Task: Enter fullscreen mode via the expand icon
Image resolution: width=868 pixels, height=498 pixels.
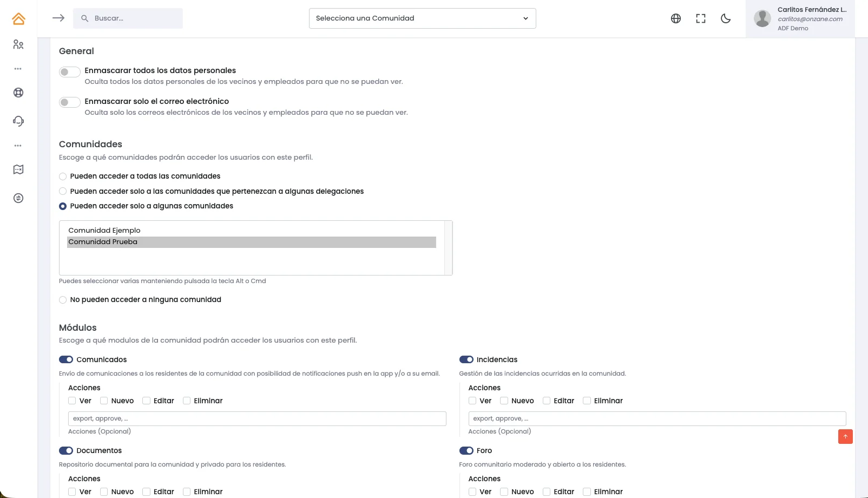Action: [701, 18]
